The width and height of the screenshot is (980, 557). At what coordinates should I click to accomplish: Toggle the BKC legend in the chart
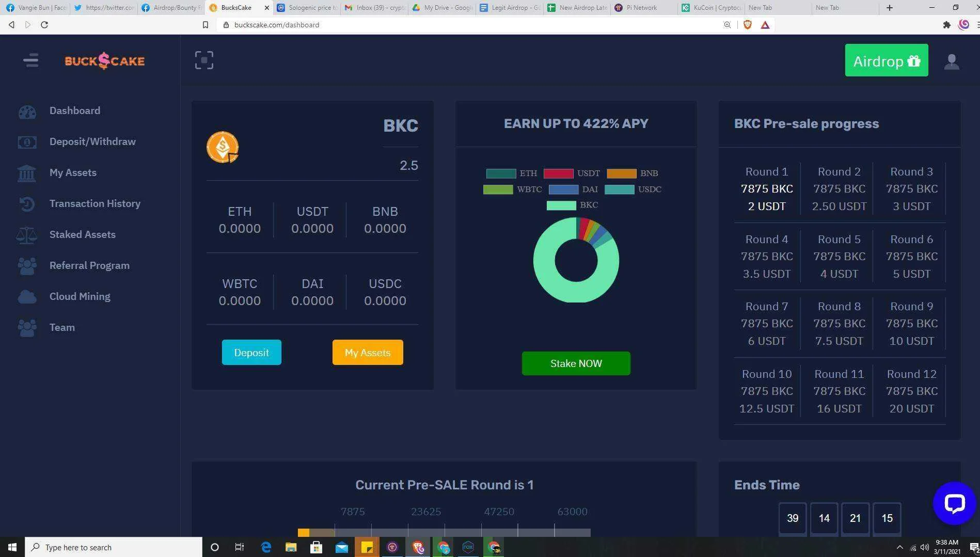click(572, 205)
